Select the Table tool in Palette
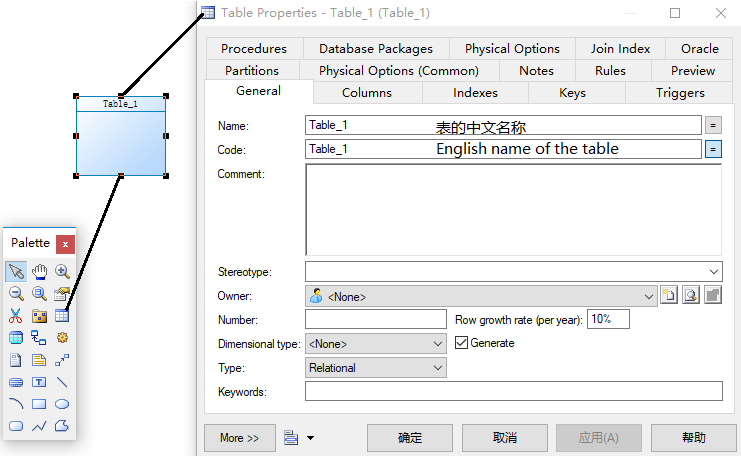 click(x=62, y=316)
